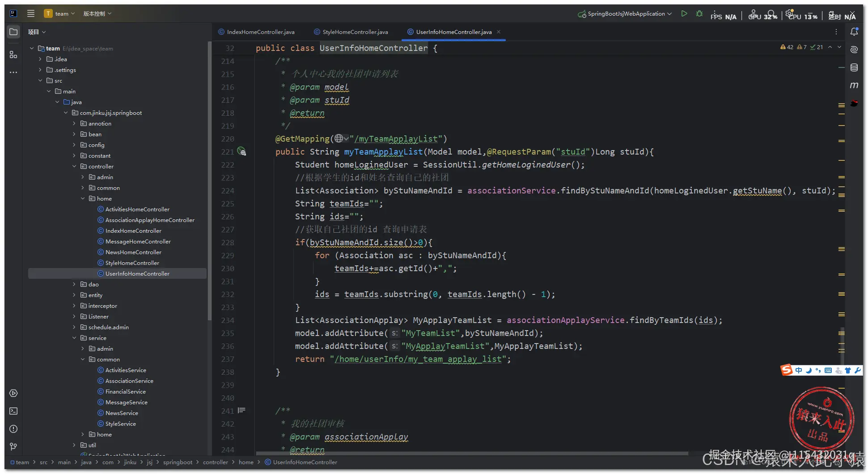Jump to previous highlighted error arrow

tap(830, 47)
